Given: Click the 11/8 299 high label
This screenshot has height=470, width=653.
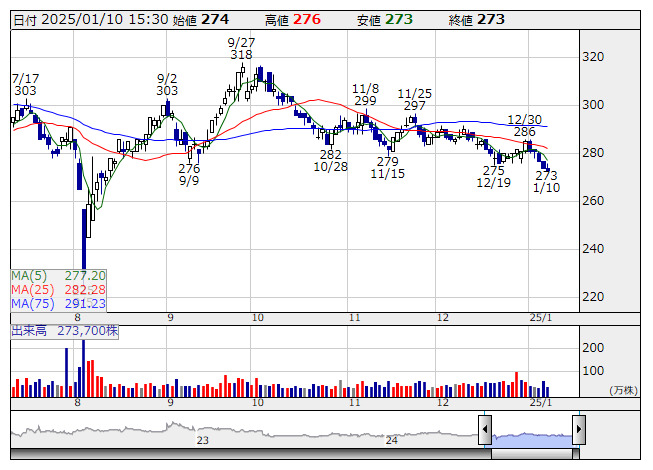Looking at the screenshot, I should (365, 95).
